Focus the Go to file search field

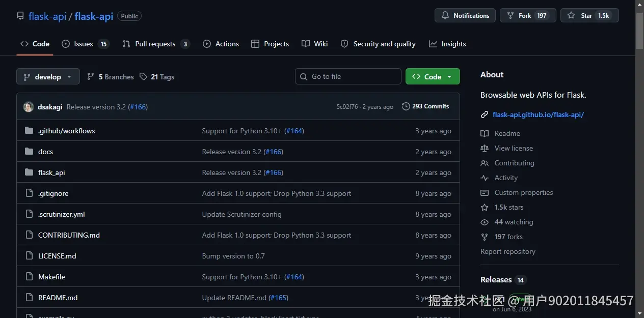click(x=348, y=76)
